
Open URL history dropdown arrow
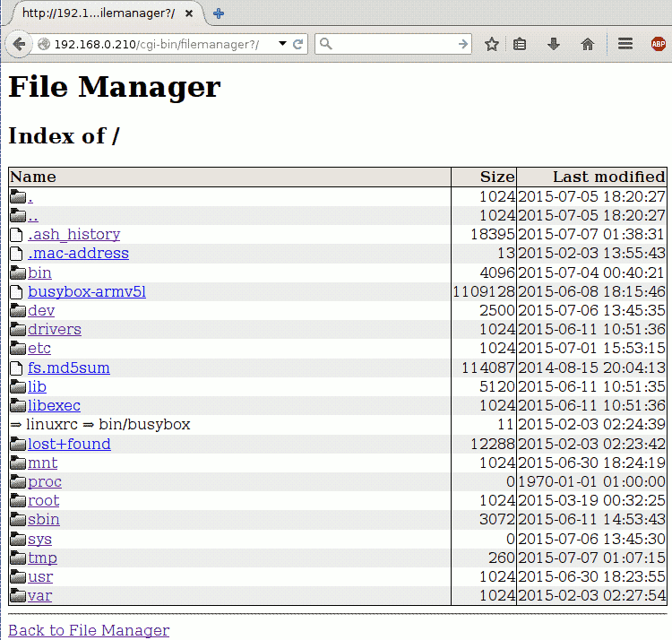pos(282,43)
